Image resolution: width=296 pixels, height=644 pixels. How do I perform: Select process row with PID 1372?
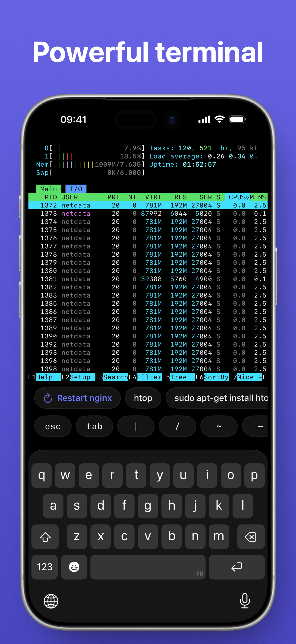(148, 205)
